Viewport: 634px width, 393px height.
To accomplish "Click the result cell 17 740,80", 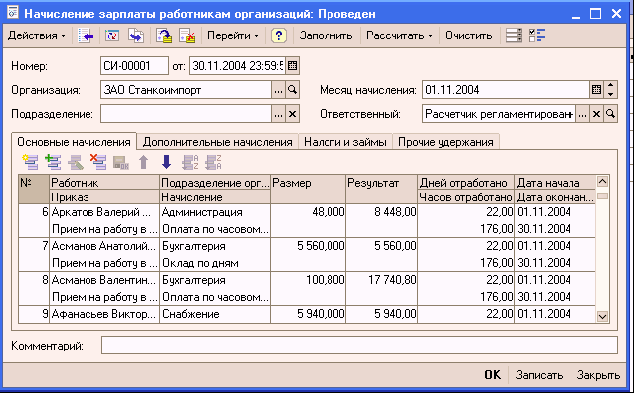I will click(381, 280).
